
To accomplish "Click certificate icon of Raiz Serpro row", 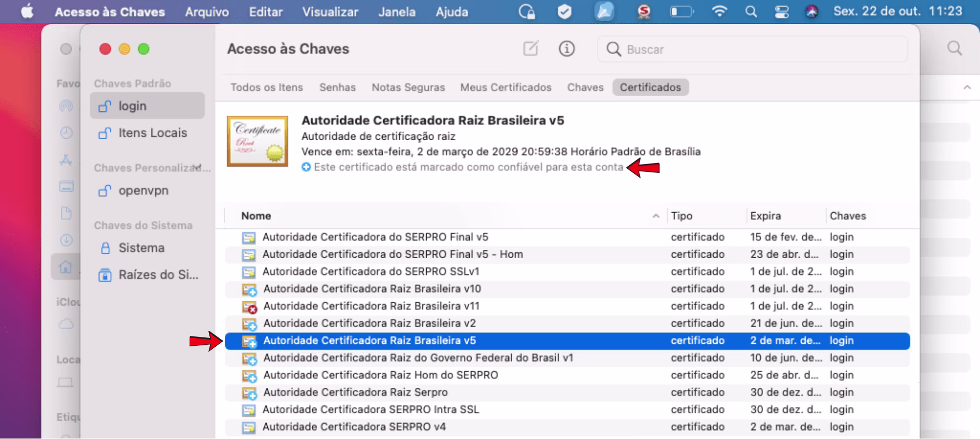I will (249, 393).
